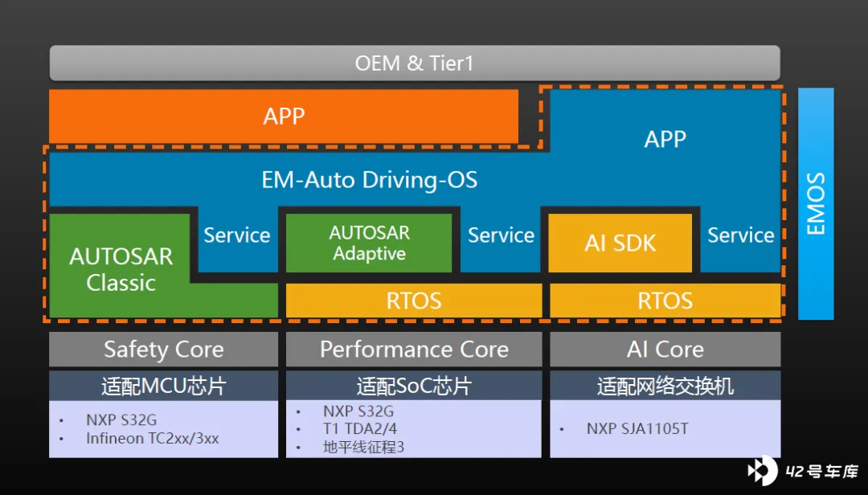Click Service right of AUTOSAR Adaptive
Screen dimensions: 868x495
pos(501,235)
